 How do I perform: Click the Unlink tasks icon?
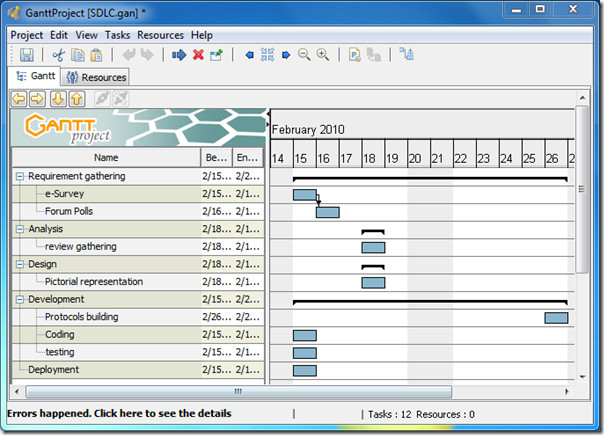point(121,99)
